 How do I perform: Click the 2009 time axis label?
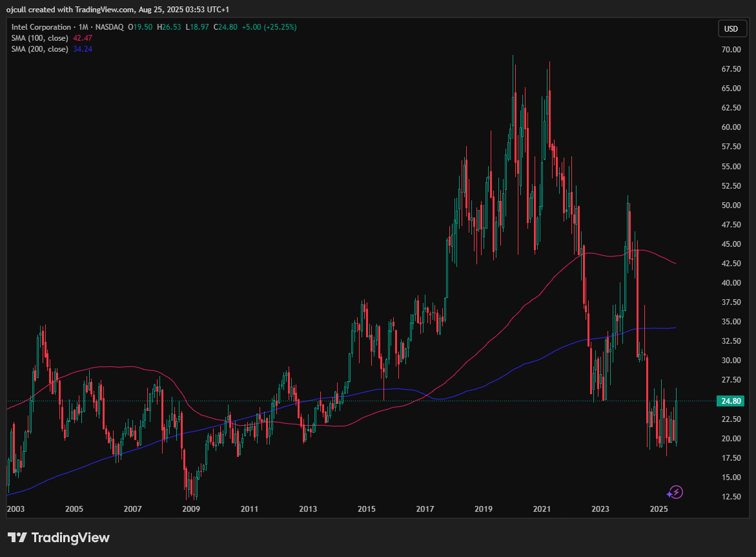191,509
